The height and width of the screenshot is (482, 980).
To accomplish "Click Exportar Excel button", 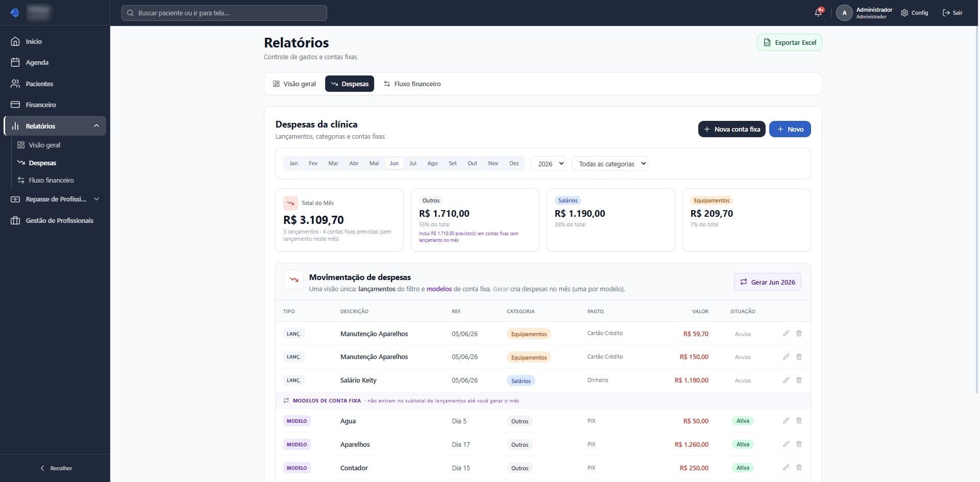I will point(789,42).
